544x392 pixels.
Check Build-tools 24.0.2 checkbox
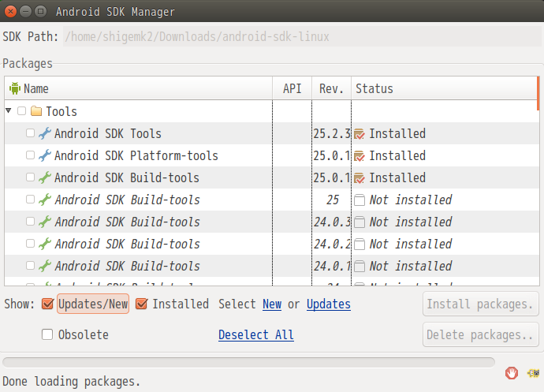point(30,244)
